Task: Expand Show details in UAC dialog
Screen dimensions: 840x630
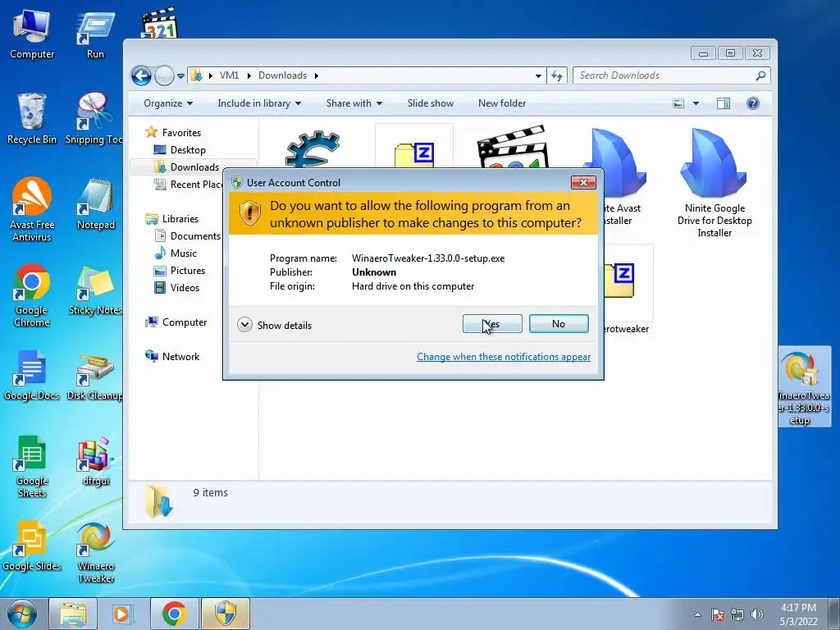Action: (x=274, y=325)
